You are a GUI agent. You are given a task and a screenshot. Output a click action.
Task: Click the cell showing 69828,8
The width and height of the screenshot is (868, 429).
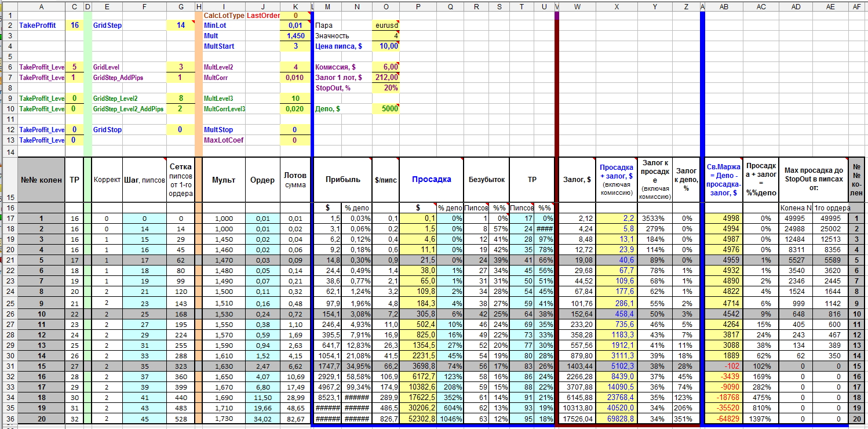point(617,419)
